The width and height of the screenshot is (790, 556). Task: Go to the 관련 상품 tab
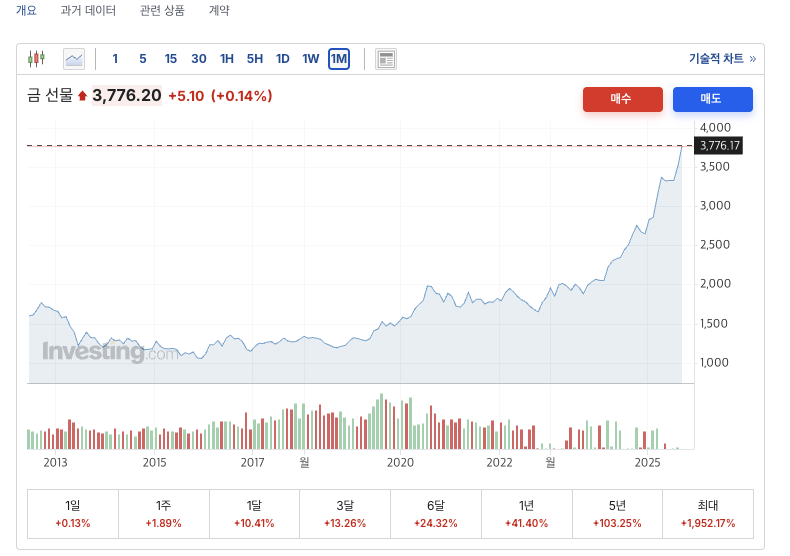162,10
